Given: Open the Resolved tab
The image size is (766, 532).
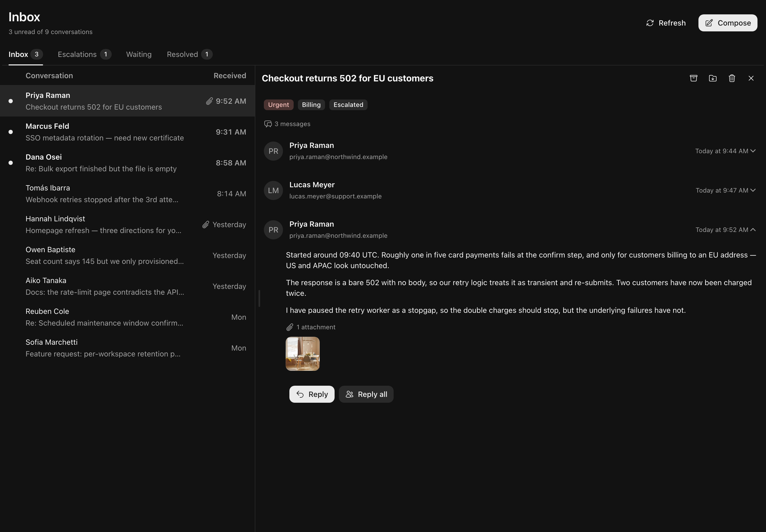Looking at the screenshot, I should click(x=189, y=54).
